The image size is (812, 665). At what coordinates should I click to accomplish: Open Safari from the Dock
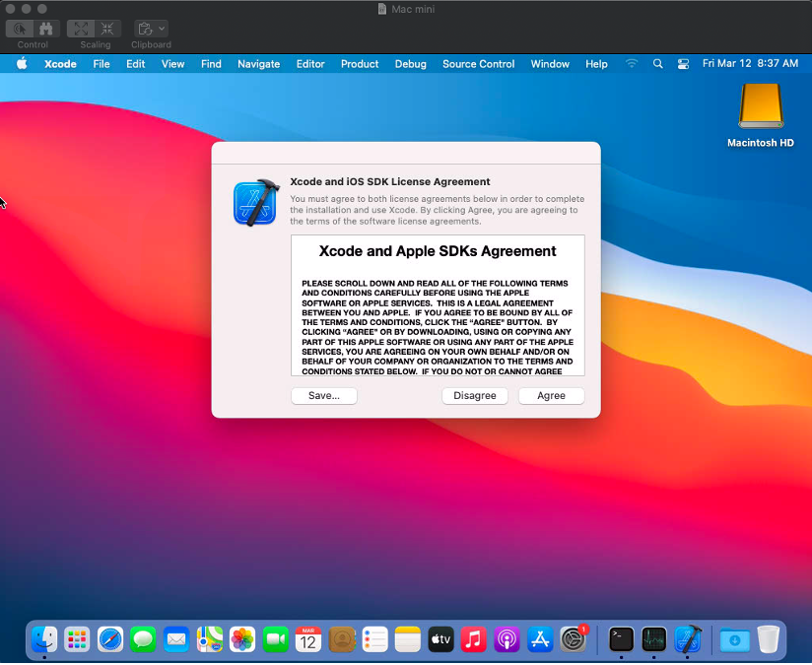pyautogui.click(x=110, y=639)
